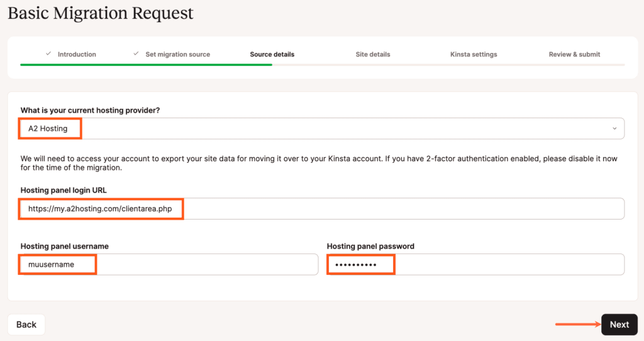Image resolution: width=644 pixels, height=341 pixels.
Task: Go to the Introduction step
Action: [x=77, y=55]
